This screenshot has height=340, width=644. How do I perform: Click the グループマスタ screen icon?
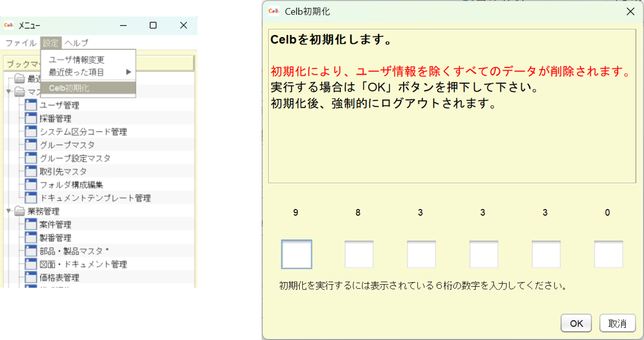[x=31, y=145]
